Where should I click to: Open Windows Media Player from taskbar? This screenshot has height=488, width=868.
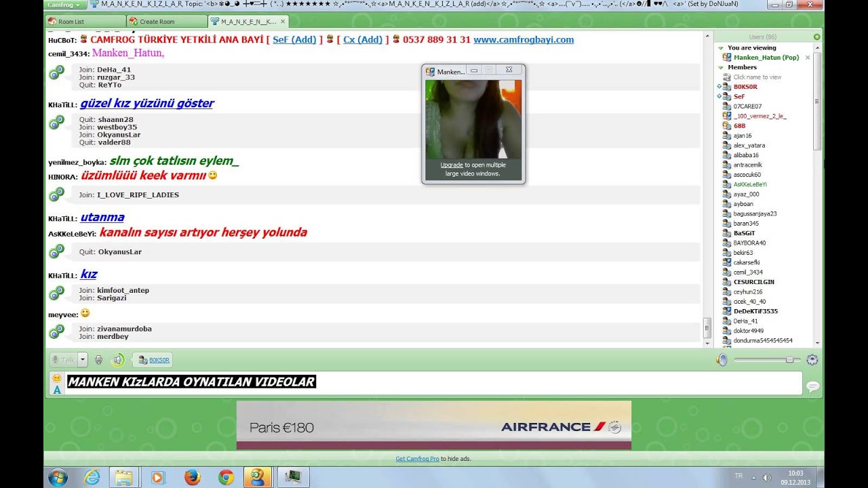157,477
